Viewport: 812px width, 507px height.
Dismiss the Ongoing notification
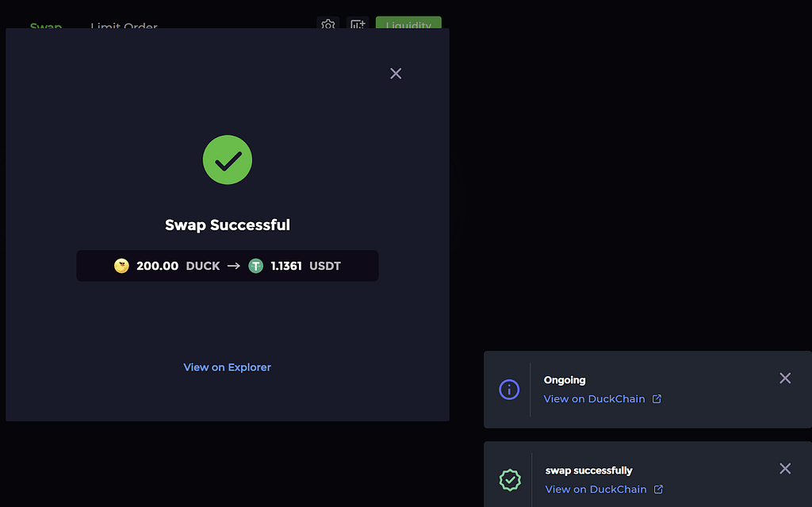tap(785, 378)
